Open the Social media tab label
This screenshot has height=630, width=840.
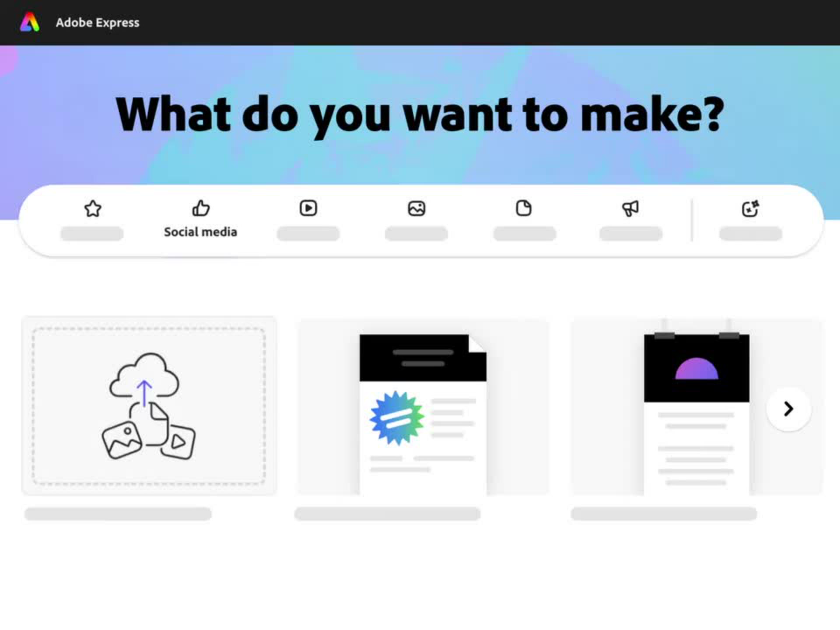click(x=200, y=232)
